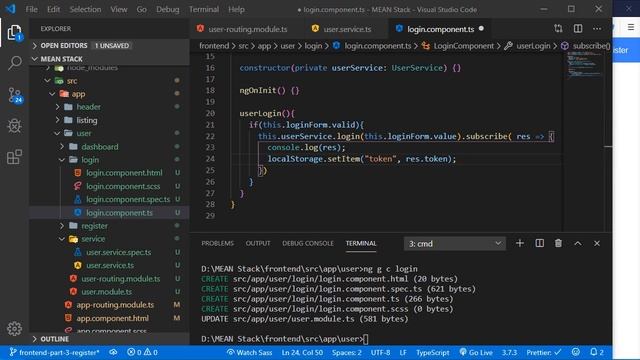The height and width of the screenshot is (360, 640).
Task: Open the Help menu
Action: tap(236, 9)
